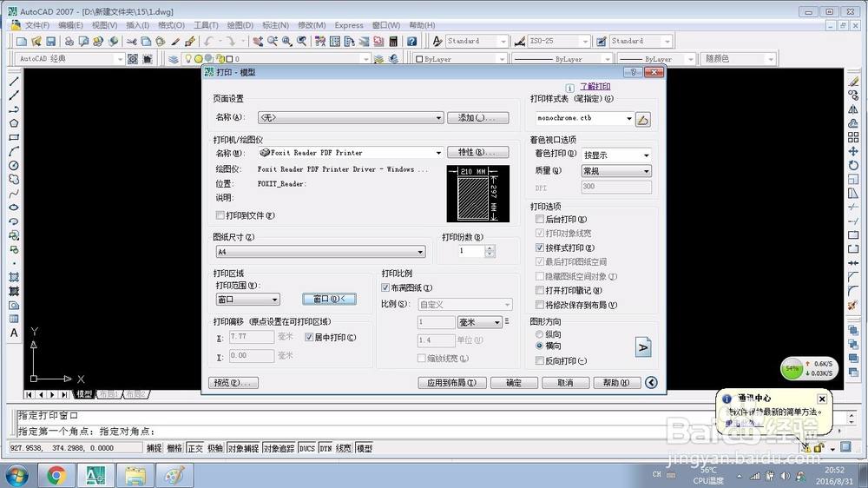Toggle 正交 mode in status bar
Screen dimensions: 868x488
click(x=194, y=448)
